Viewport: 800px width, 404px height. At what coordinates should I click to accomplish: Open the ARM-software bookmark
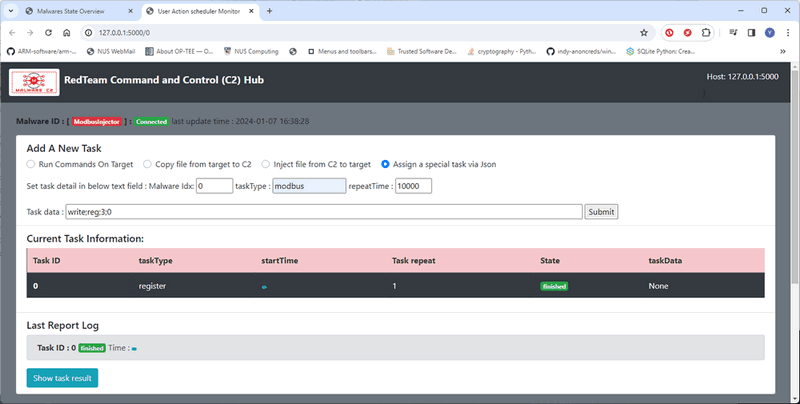pos(42,52)
